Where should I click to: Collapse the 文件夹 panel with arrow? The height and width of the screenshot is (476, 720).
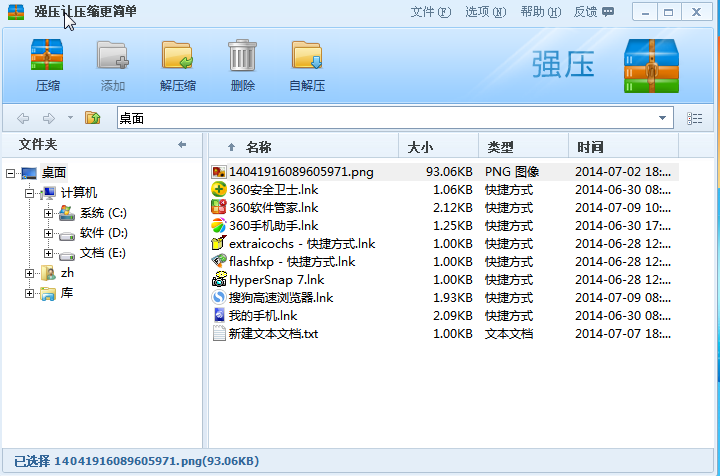182,145
